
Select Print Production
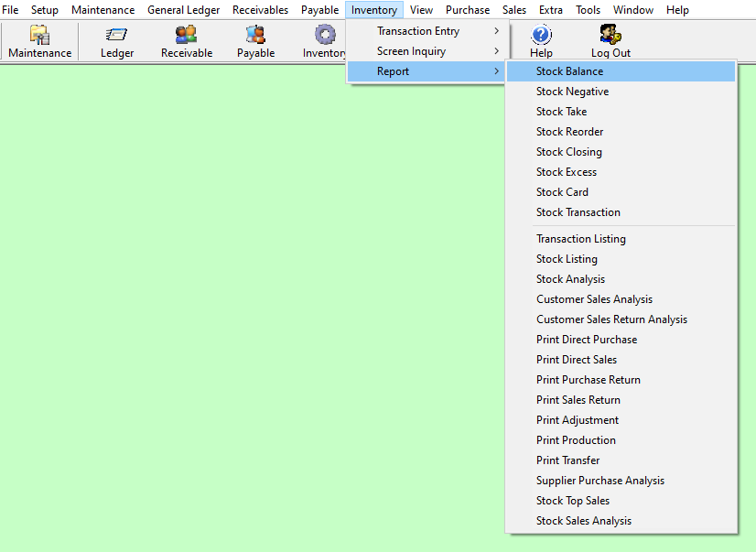click(621, 440)
